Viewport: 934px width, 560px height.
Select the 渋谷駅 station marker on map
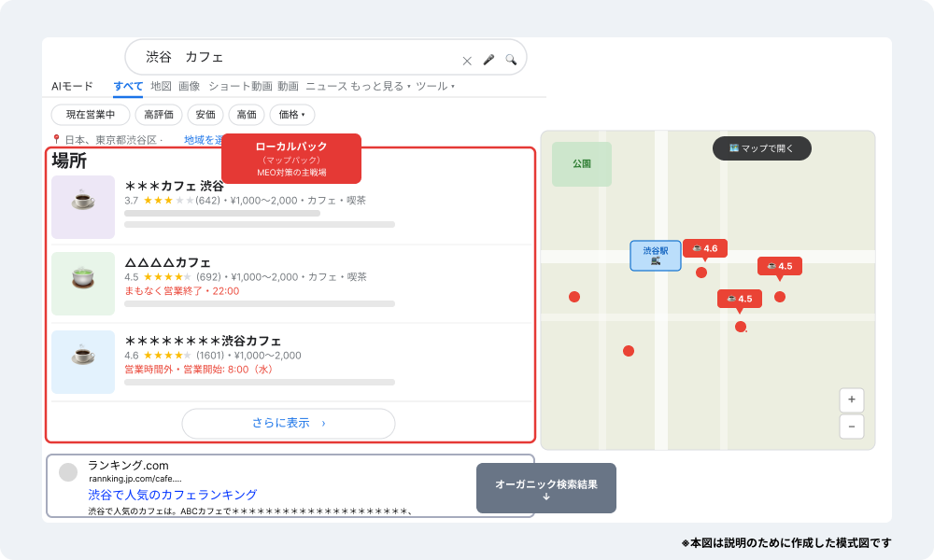[656, 256]
